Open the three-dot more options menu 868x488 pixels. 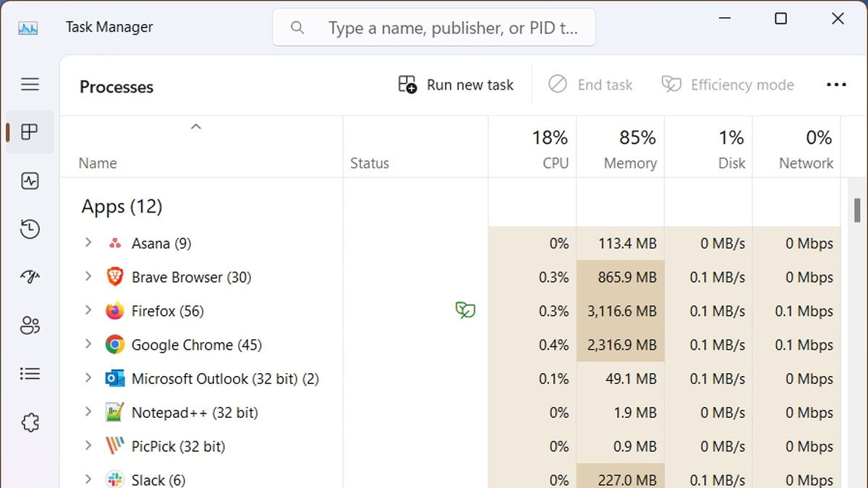836,85
